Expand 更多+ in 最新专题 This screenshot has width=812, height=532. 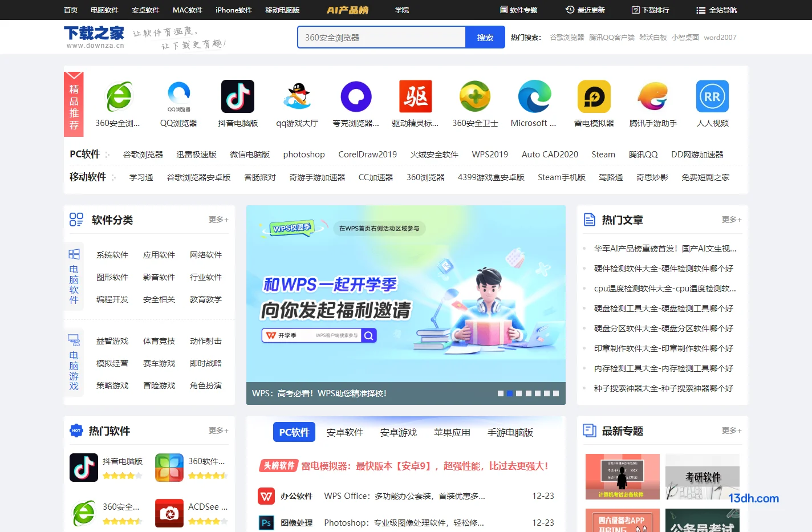pyautogui.click(x=732, y=431)
